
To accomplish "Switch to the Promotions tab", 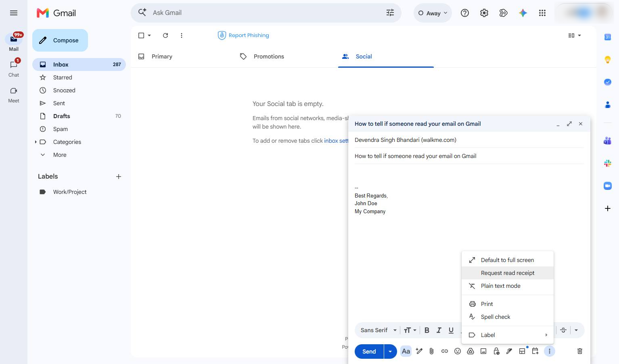I will coord(262,56).
